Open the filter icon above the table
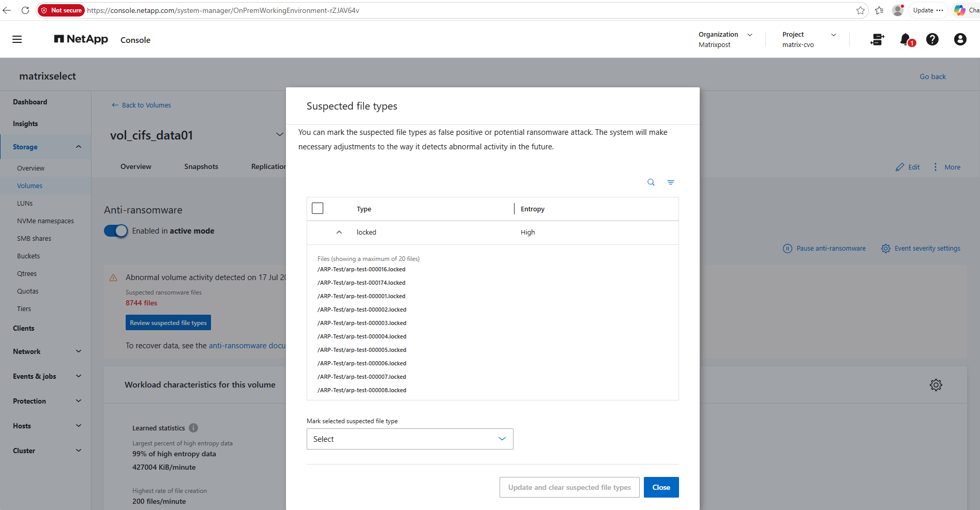 pos(671,182)
